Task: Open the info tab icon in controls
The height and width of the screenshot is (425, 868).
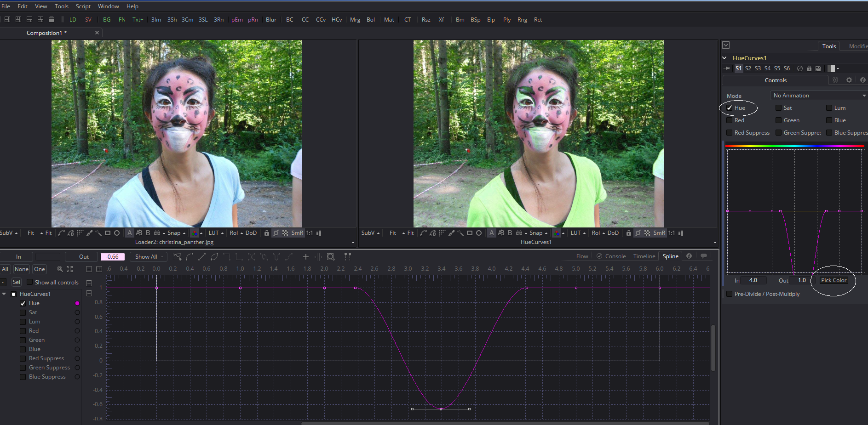Action: (x=863, y=80)
